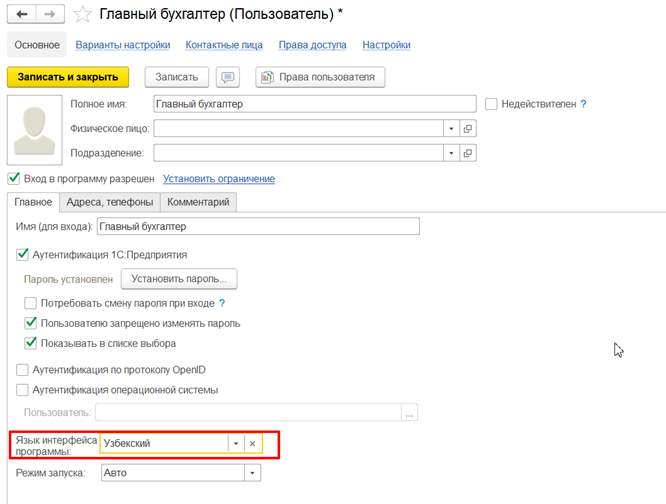Enable the Недействителен checkbox

click(x=491, y=104)
